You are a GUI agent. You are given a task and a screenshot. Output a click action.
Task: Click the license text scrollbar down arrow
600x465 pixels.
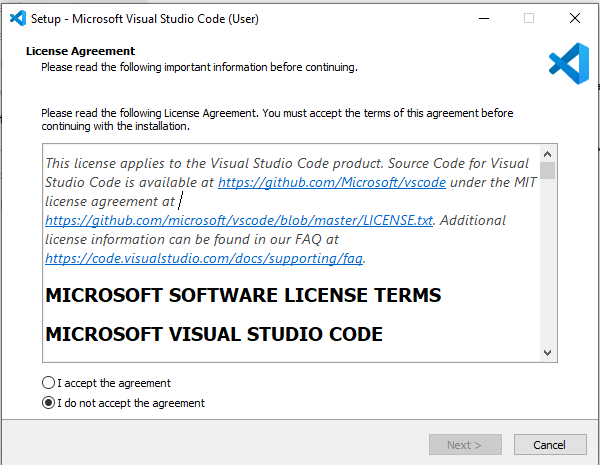pyautogui.click(x=548, y=352)
